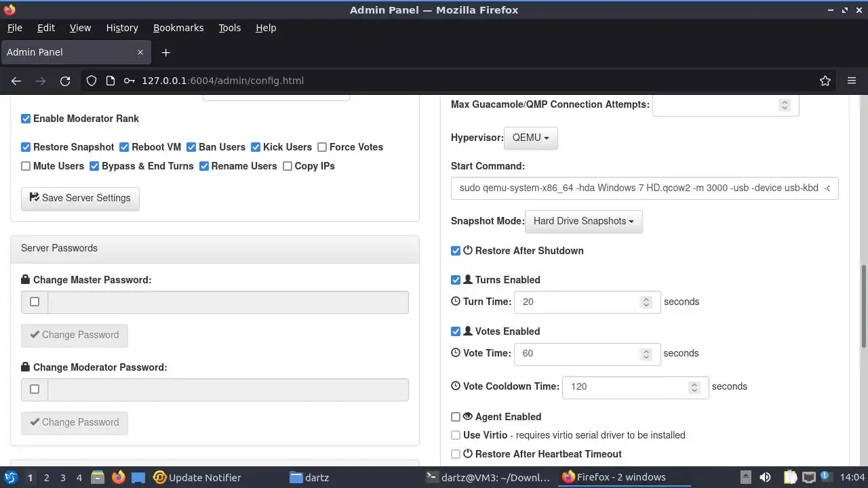Increase Turn Time using the spinner

[x=646, y=298]
